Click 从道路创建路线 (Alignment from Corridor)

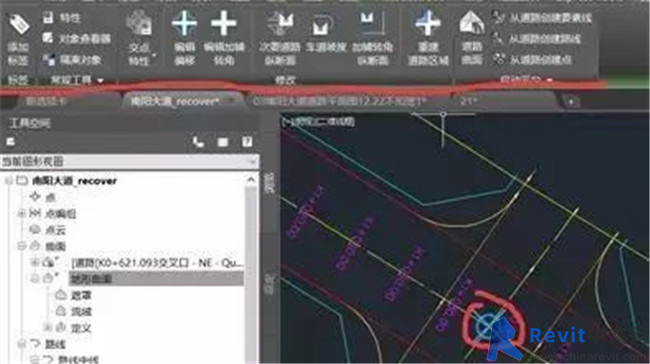click(536, 39)
